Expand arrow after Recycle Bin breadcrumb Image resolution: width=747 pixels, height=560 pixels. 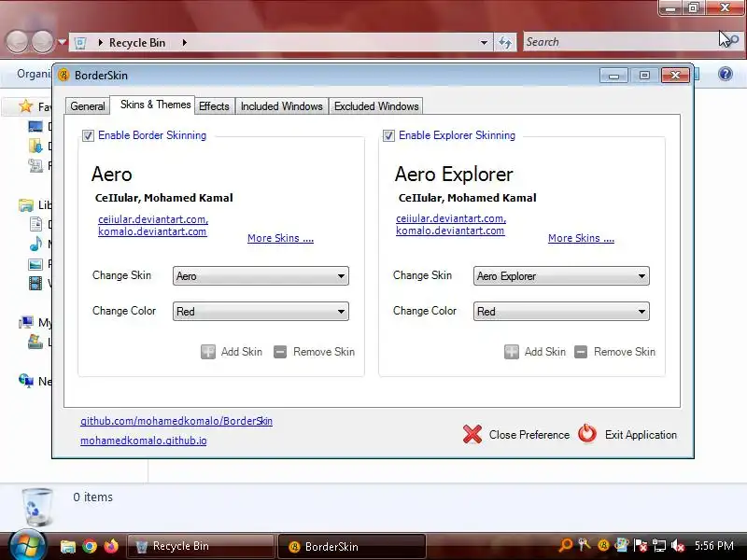184,42
